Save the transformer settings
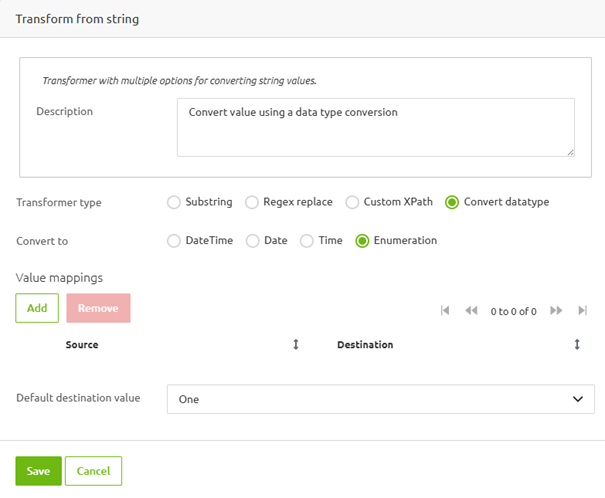The width and height of the screenshot is (605, 498). (38, 471)
